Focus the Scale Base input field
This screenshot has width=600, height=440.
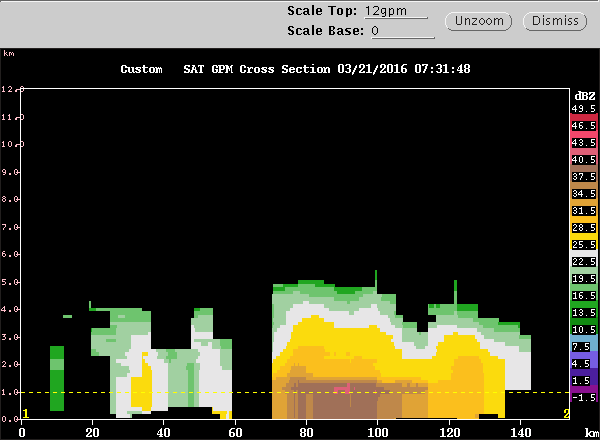click(403, 31)
